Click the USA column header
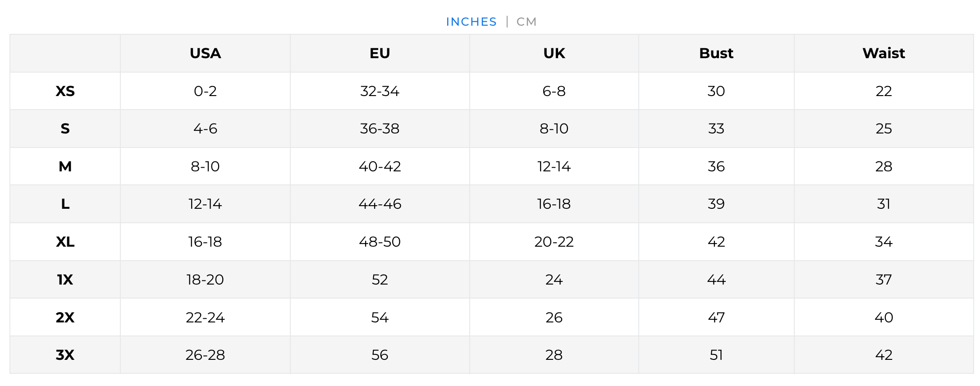This screenshot has height=386, width=980. tap(205, 53)
